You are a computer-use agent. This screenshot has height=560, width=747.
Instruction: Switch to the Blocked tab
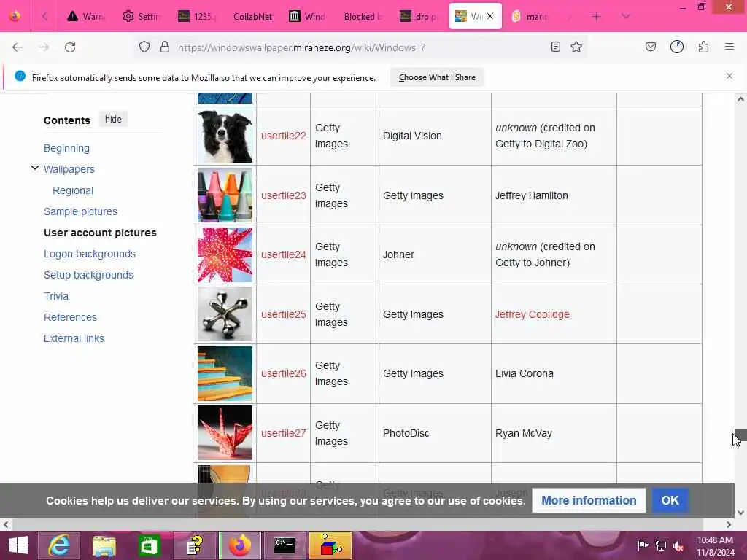click(x=363, y=17)
